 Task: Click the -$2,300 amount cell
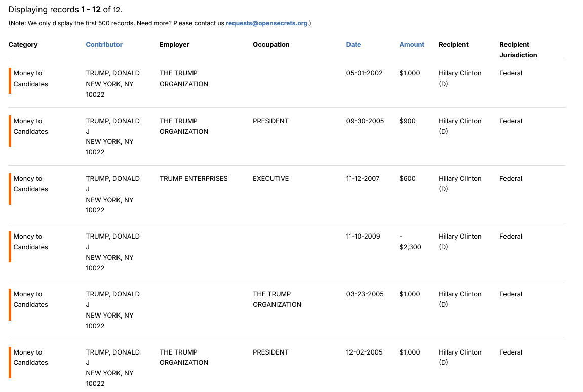pos(410,242)
